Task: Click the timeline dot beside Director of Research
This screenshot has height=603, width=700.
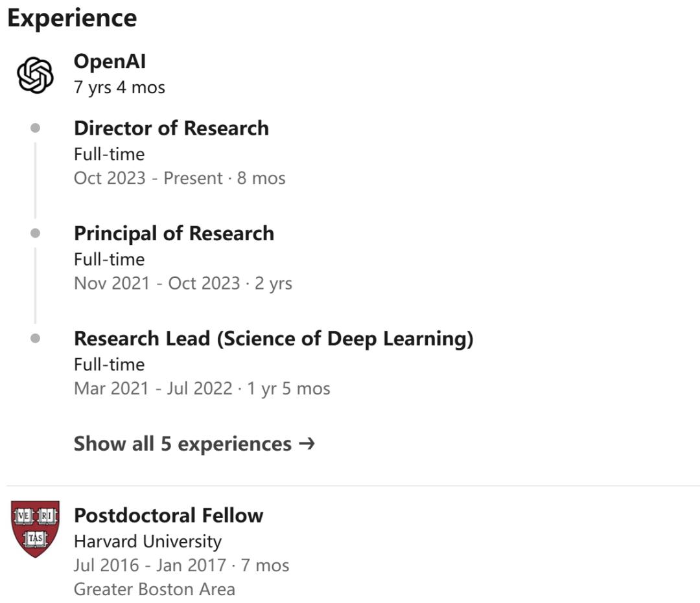Action: [36, 128]
